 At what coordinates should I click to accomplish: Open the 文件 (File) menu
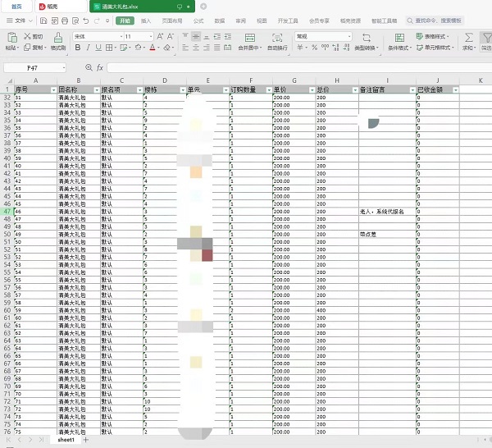(x=20, y=21)
